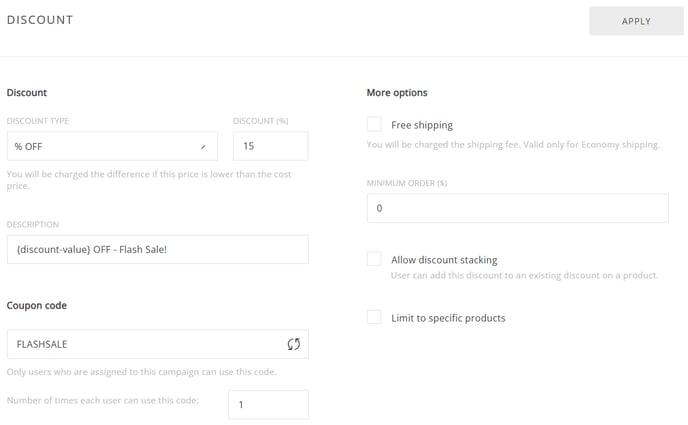Focus the Minimum Order ($) field
Image resolution: width=688 pixels, height=425 pixels.
(518, 208)
